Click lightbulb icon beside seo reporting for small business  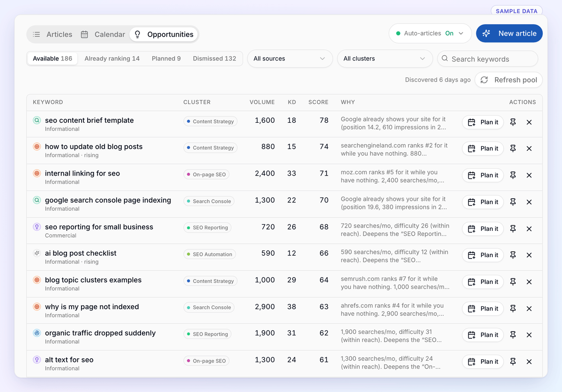click(37, 227)
